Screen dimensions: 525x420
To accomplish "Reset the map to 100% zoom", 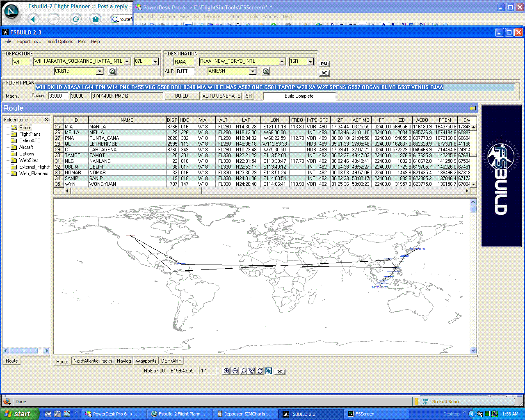I will tap(252, 371).
